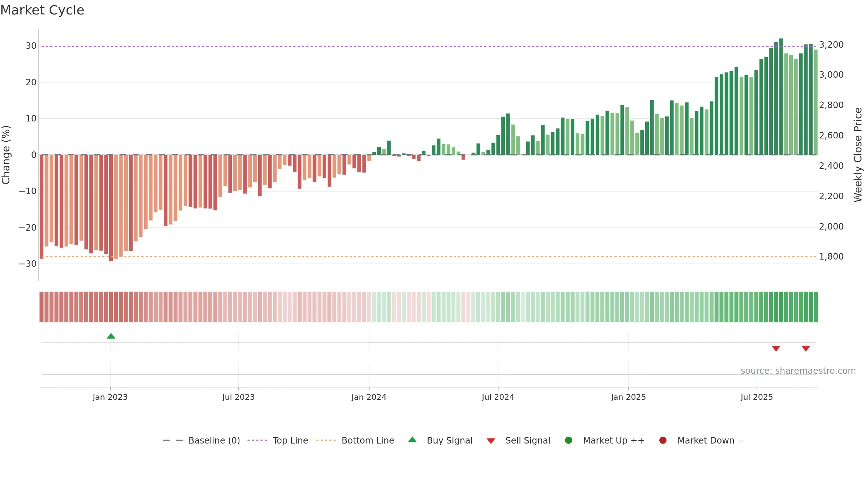The height and width of the screenshot is (488, 868).
Task: Click the Weekly Close Price axis title
Action: pos(858,155)
